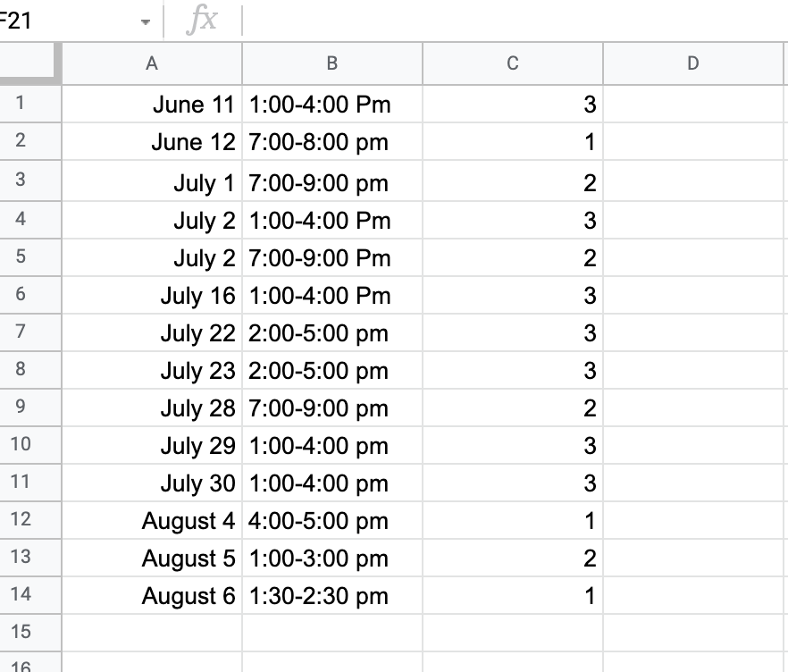Viewport: 788px width, 672px height.
Task: Click the hours value beside August 5
Action: (513, 559)
